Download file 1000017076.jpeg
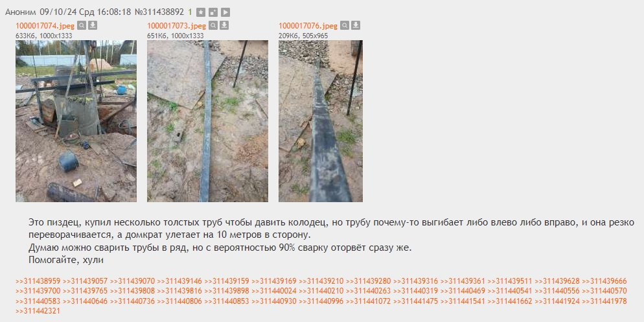This screenshot has width=644, height=322. 356,25
